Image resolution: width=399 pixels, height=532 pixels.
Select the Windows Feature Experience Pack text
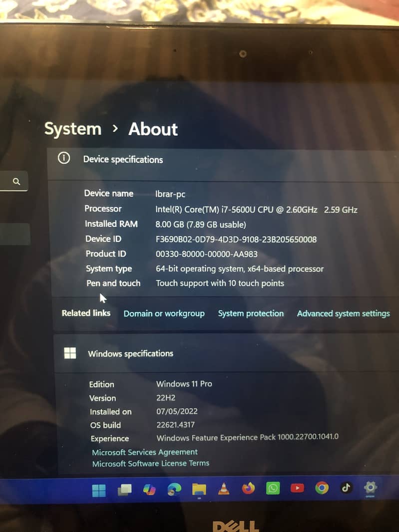tap(248, 437)
